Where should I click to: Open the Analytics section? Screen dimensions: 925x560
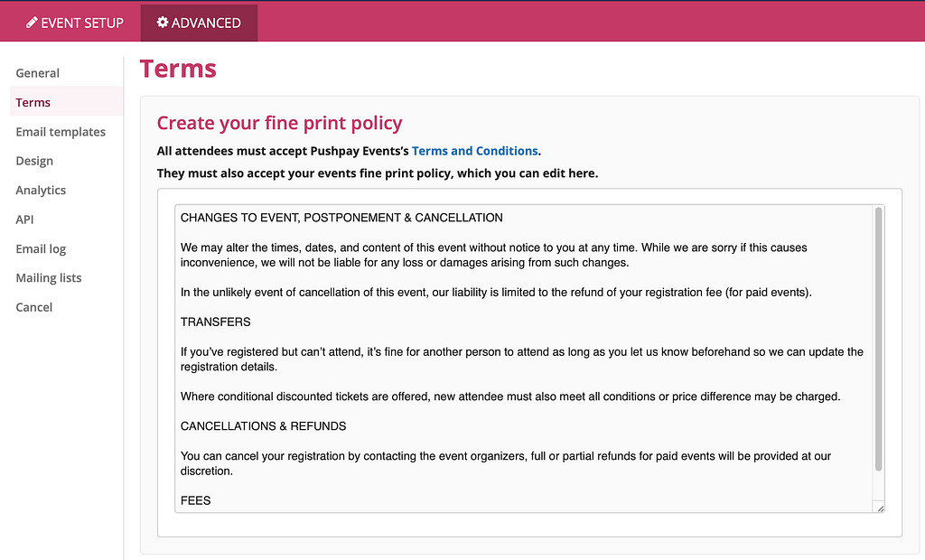[x=41, y=190]
